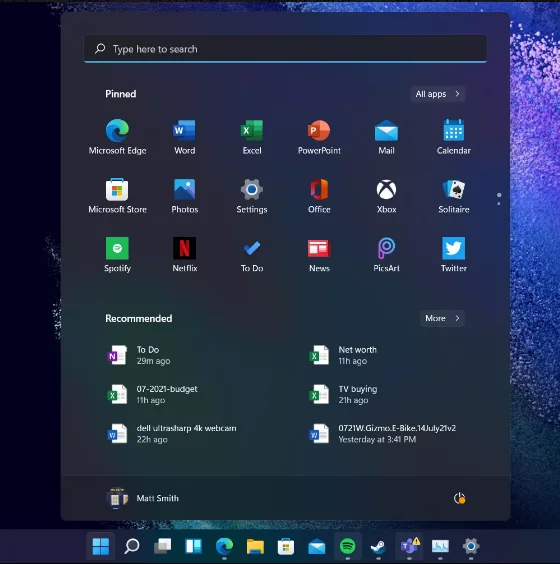Switch to Spotify on the taskbar
This screenshot has height=564, width=560.
tap(347, 546)
